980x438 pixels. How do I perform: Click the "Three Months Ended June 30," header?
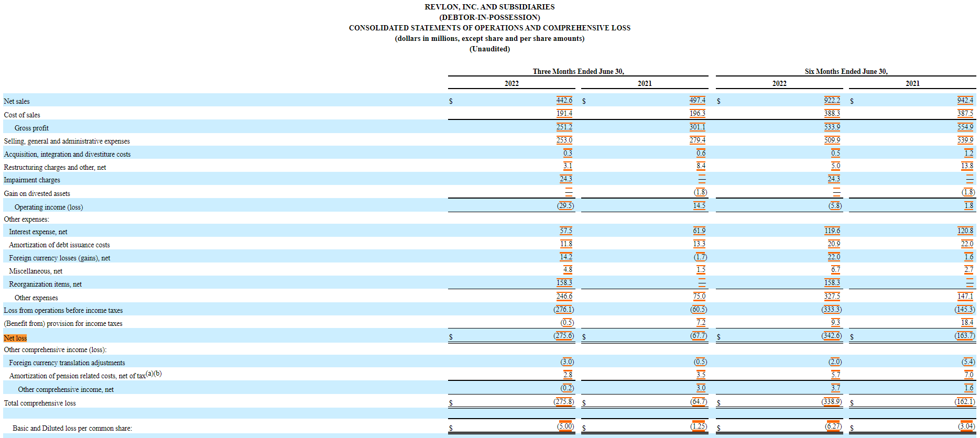point(579,71)
